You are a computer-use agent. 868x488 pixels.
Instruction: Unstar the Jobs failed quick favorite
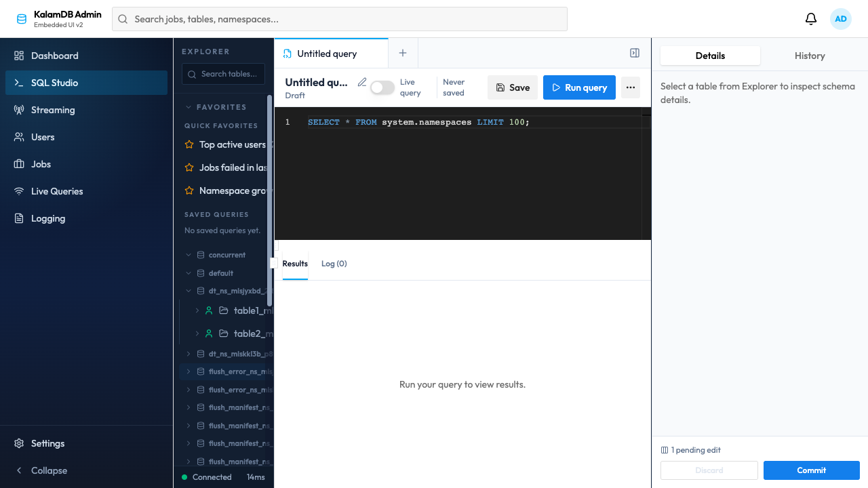point(189,167)
